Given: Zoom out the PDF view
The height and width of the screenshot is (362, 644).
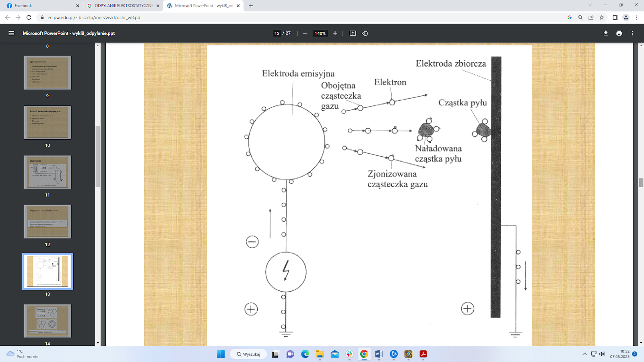Looking at the screenshot, I should click(x=305, y=33).
